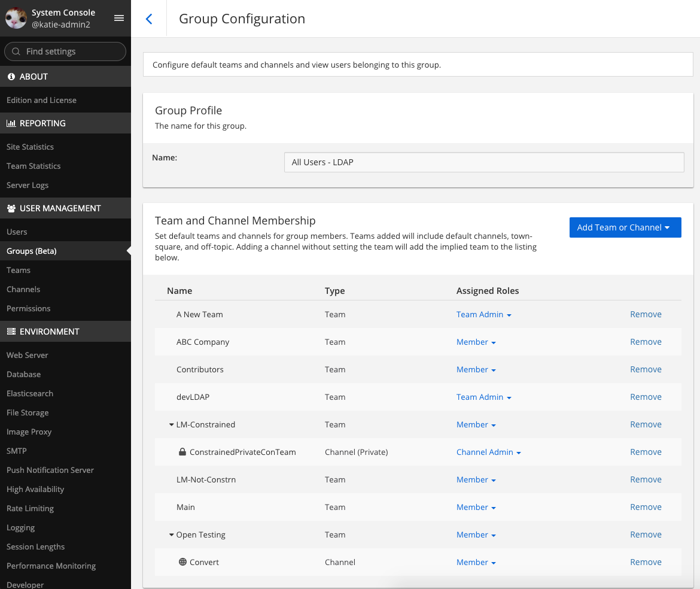Open the Add Team or Channel dropdown
700x589 pixels.
point(625,227)
